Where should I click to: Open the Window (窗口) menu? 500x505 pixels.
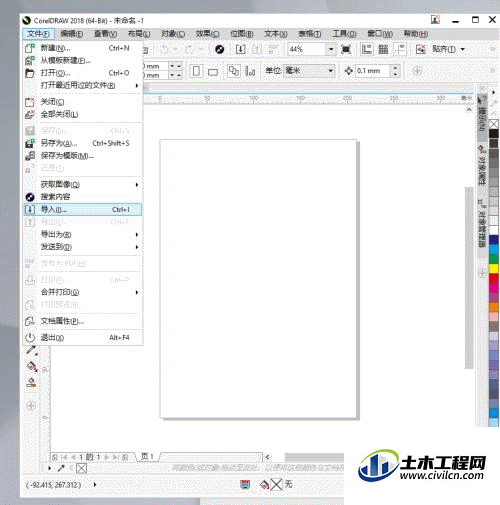[380, 34]
